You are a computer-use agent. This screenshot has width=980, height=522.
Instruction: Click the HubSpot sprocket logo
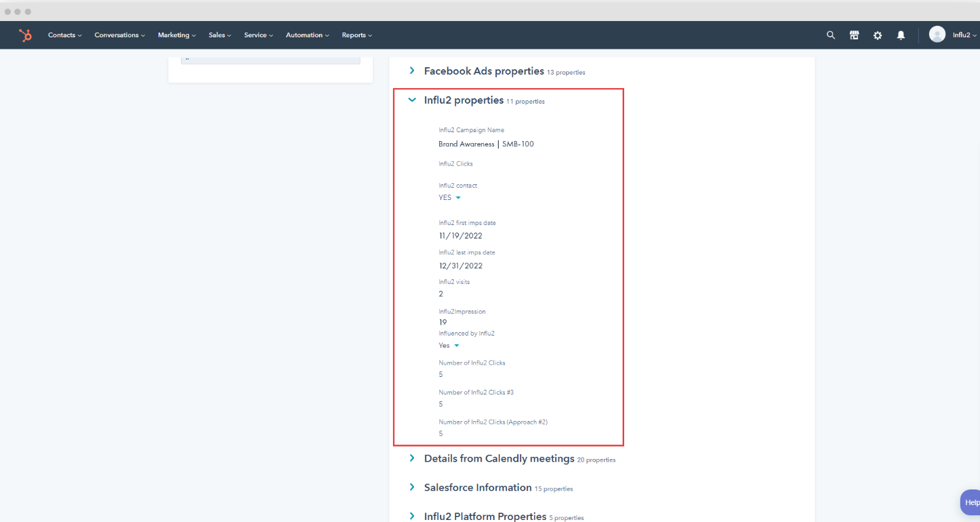(25, 35)
